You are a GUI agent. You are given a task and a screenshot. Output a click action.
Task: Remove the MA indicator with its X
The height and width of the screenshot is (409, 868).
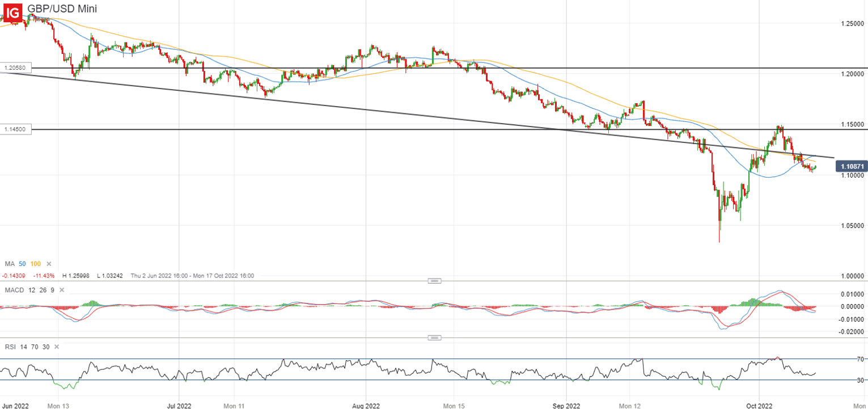pos(49,264)
